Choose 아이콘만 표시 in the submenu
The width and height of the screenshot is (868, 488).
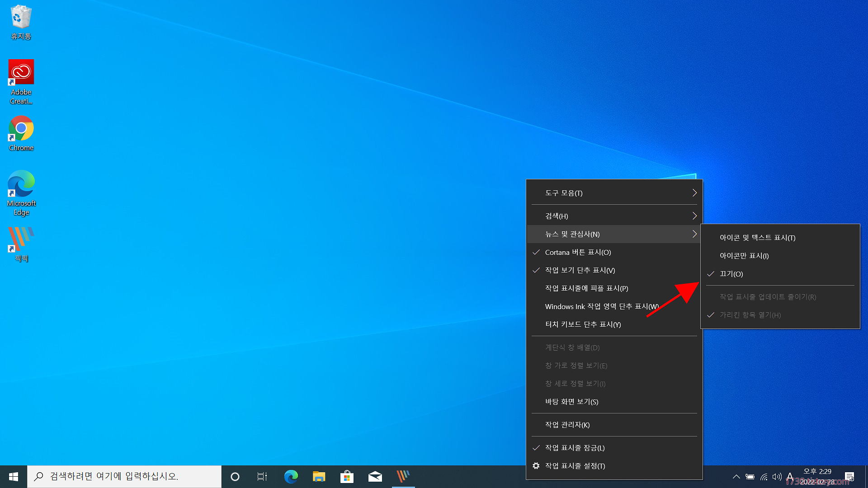coord(744,256)
